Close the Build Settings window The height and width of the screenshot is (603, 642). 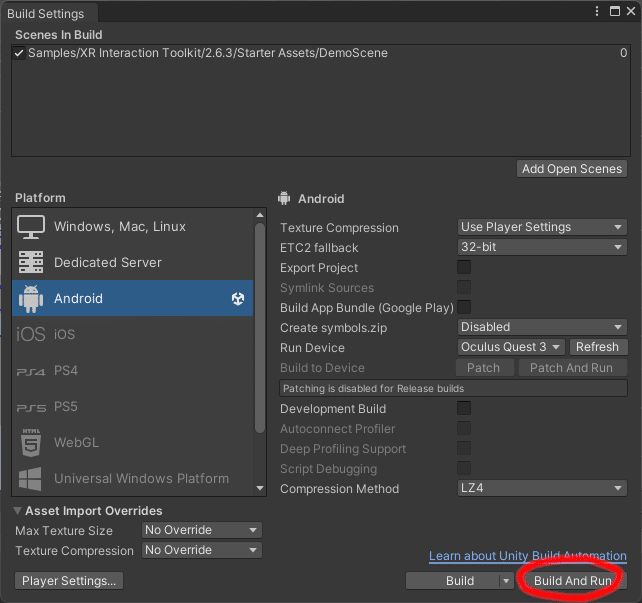(x=631, y=11)
